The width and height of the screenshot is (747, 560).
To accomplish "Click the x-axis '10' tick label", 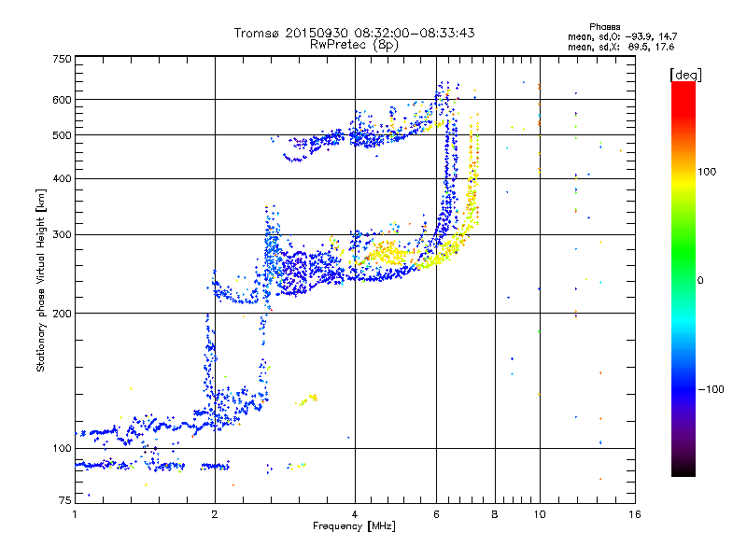I will 540,514.
